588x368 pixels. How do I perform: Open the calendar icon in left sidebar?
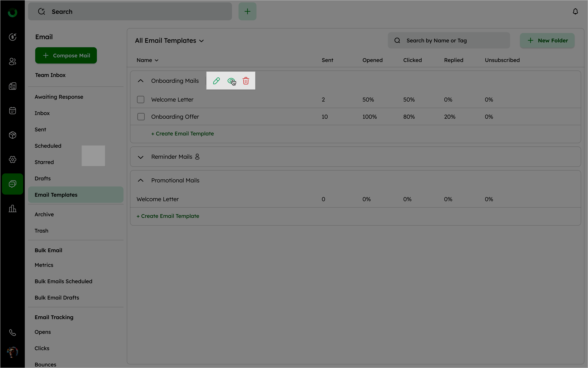click(12, 111)
